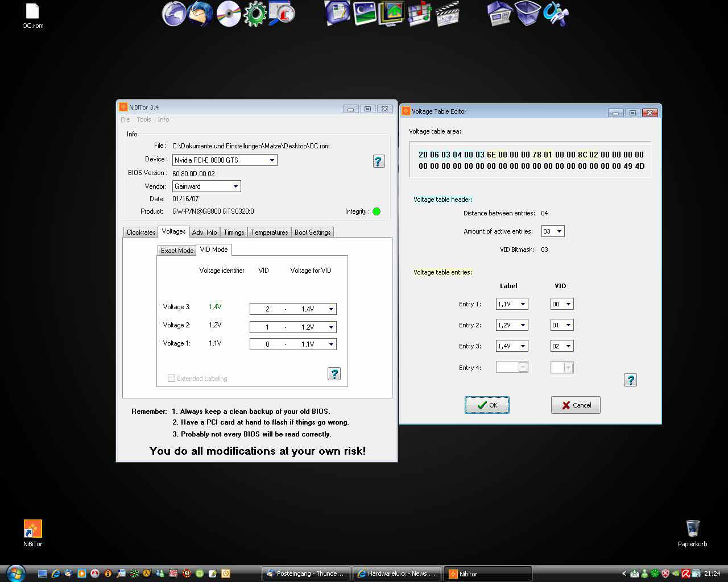Viewport: 728px width, 582px height.
Task: Switch to the Timings tab
Action: [234, 232]
